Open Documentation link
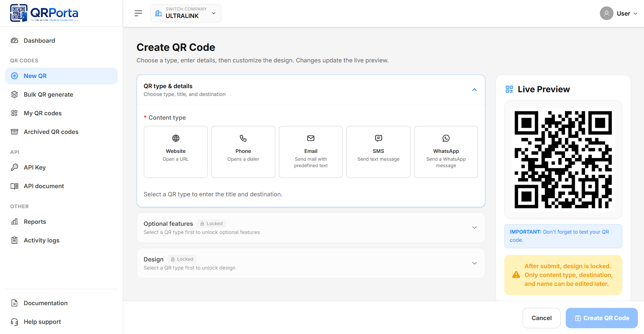The image size is (644, 334). pos(61,303)
